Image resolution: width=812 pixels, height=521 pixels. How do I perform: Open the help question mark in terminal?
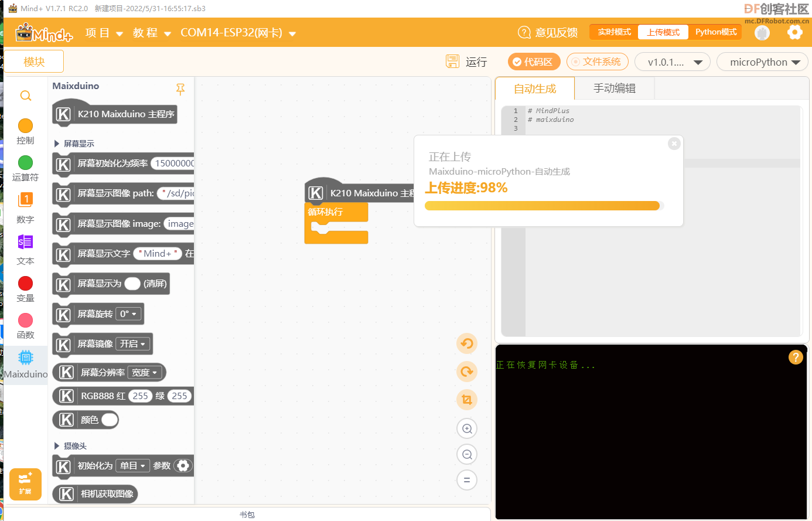tap(796, 357)
